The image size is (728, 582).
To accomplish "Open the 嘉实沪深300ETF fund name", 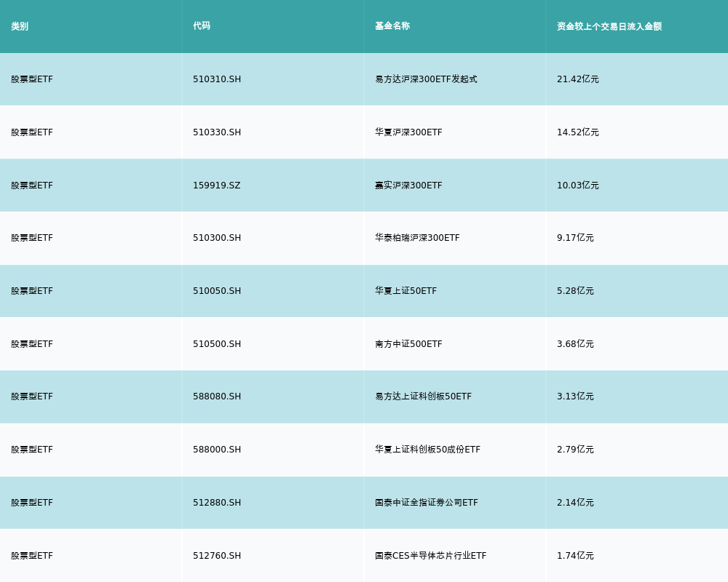I will 408,186.
